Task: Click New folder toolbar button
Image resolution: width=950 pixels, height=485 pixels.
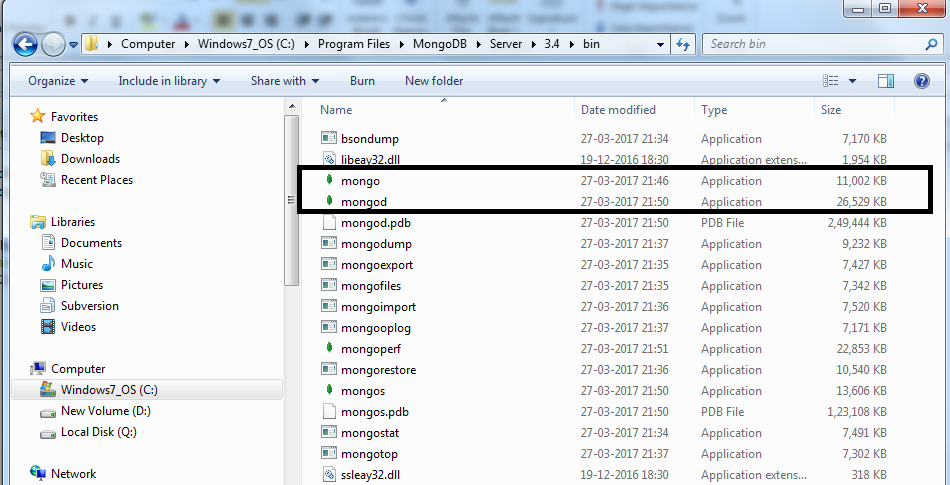Action: (434, 81)
